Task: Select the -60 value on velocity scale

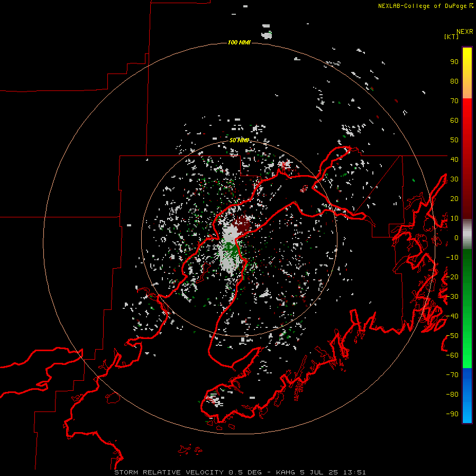Action: [452, 355]
